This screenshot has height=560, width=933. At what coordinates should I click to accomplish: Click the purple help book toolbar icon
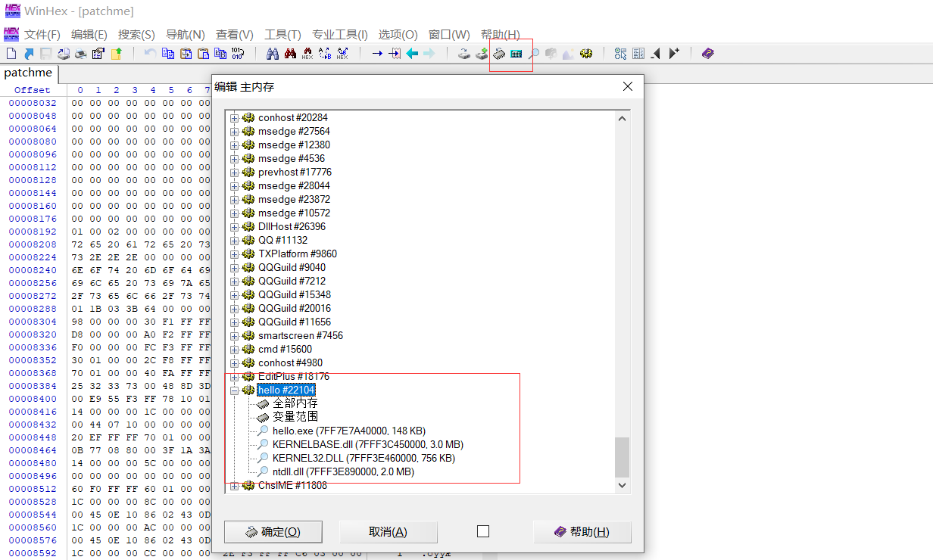coord(707,54)
